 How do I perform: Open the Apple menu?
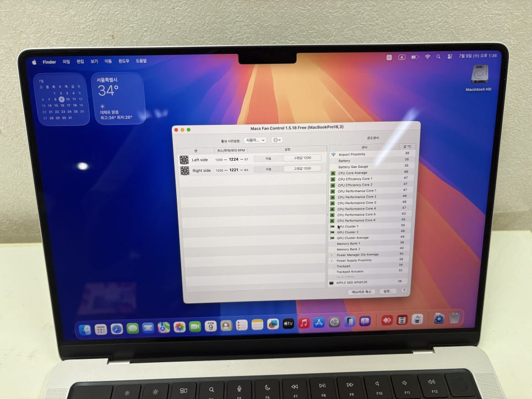(x=34, y=62)
